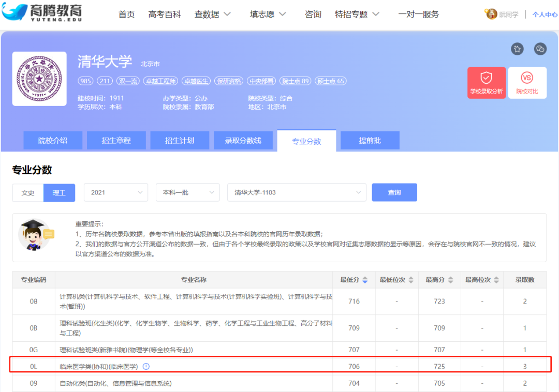Open 学校录取分析 shield button
Image resolution: width=559 pixels, height=392 pixels.
[486, 83]
